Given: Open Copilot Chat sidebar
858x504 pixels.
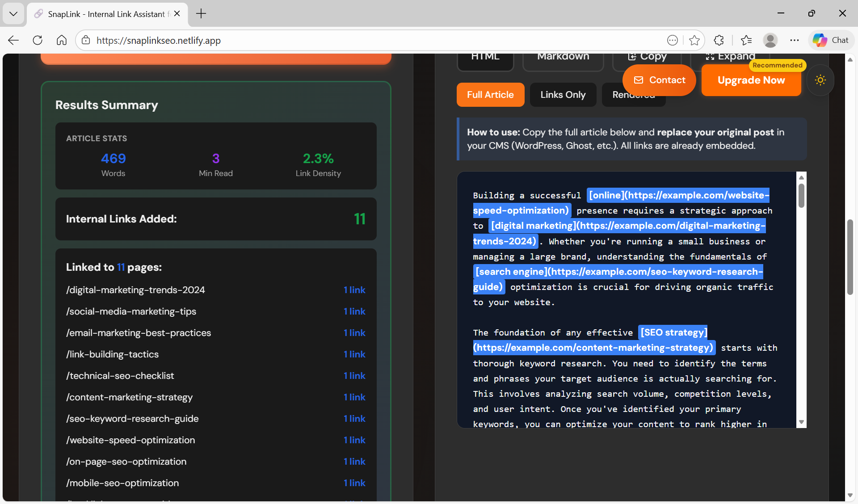Looking at the screenshot, I should pyautogui.click(x=831, y=40).
